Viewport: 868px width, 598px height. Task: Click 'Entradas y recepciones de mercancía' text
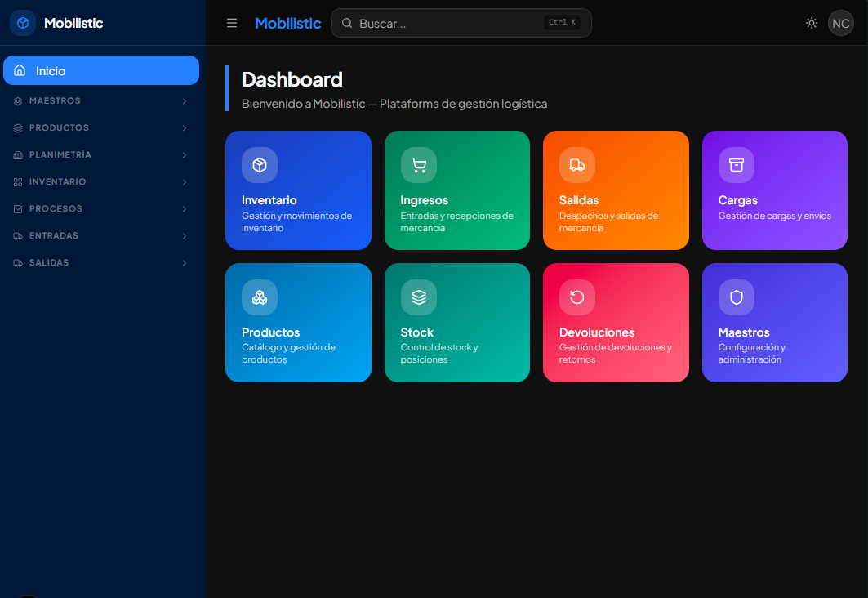pyautogui.click(x=456, y=221)
